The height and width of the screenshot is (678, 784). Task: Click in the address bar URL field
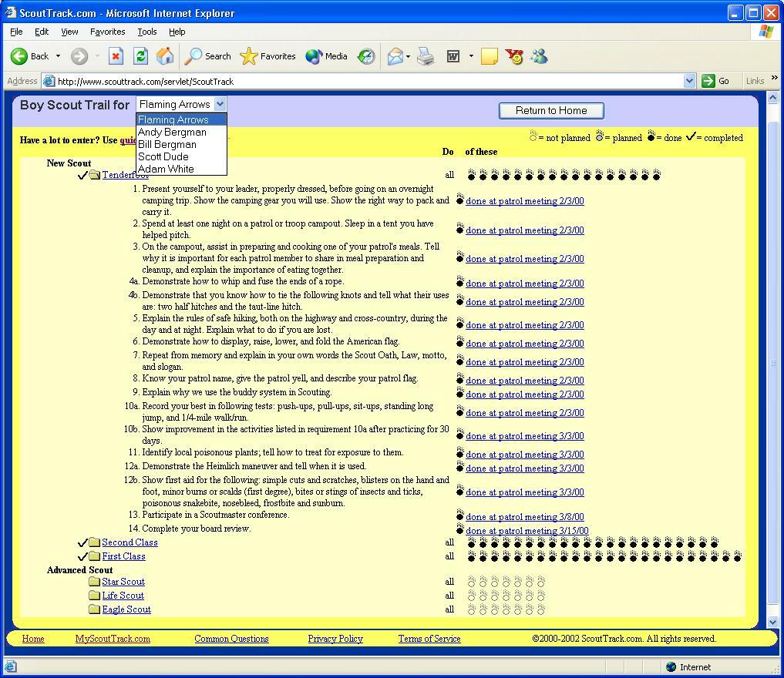click(369, 81)
